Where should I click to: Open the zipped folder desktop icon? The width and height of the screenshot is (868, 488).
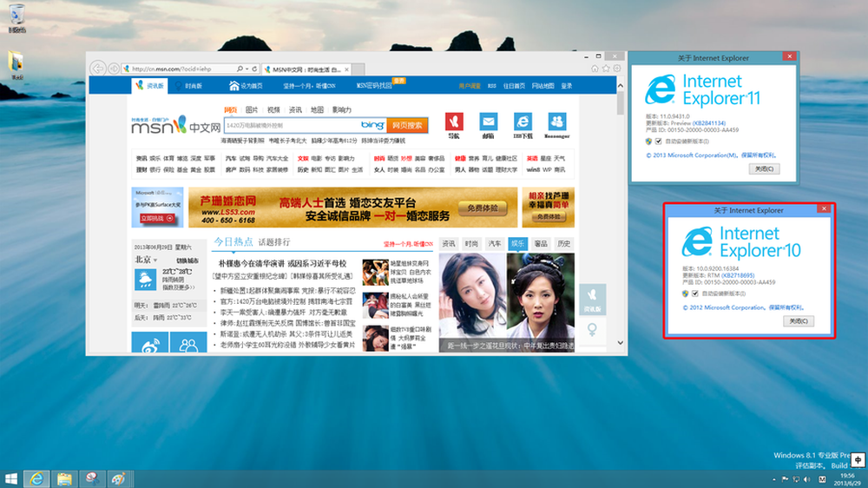click(x=16, y=65)
